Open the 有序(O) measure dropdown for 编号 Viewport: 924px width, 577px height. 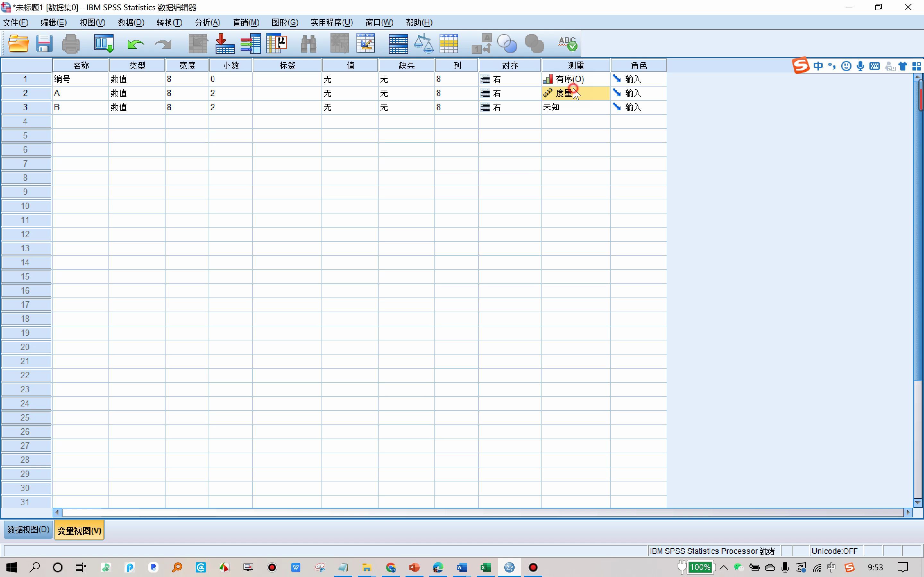click(x=575, y=79)
